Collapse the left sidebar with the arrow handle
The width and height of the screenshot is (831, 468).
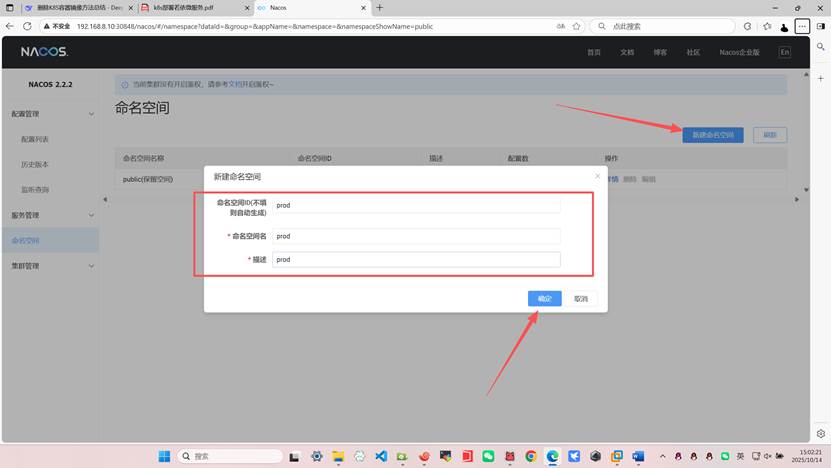click(105, 199)
